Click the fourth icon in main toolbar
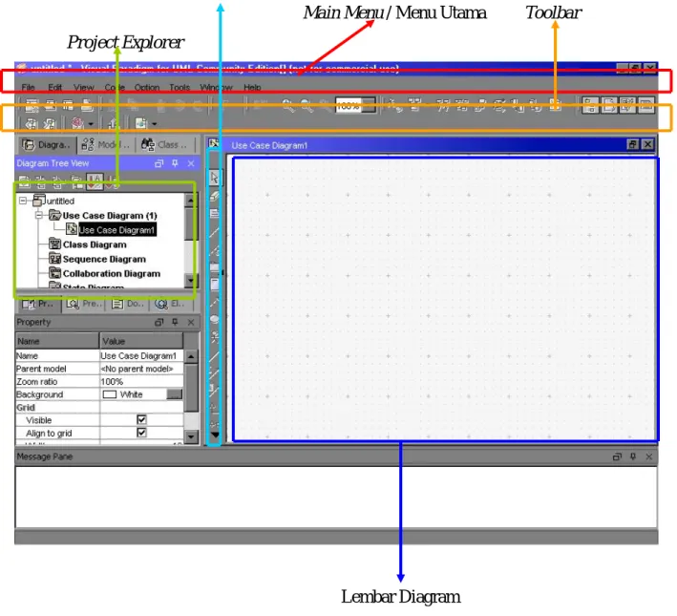The image size is (677, 616). (87, 105)
